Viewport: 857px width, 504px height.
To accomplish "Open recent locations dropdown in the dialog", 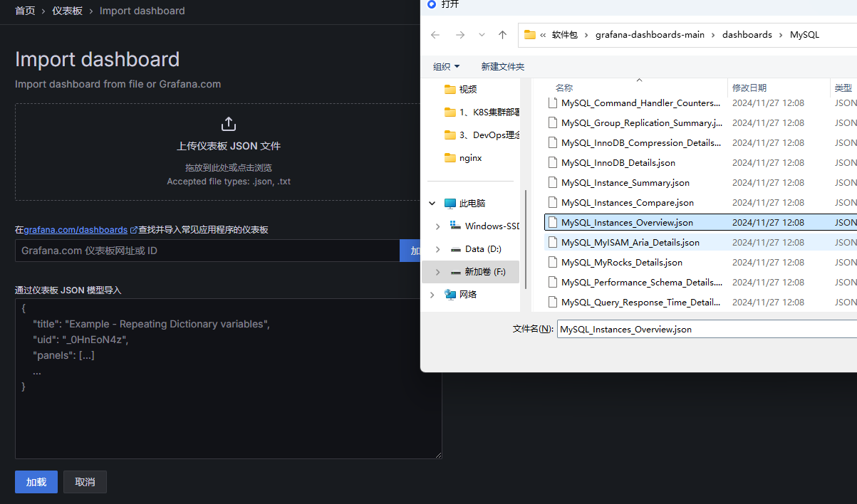I will pos(482,35).
